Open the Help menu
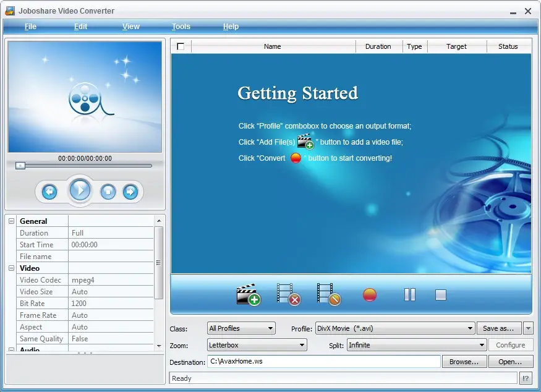 [x=231, y=27]
